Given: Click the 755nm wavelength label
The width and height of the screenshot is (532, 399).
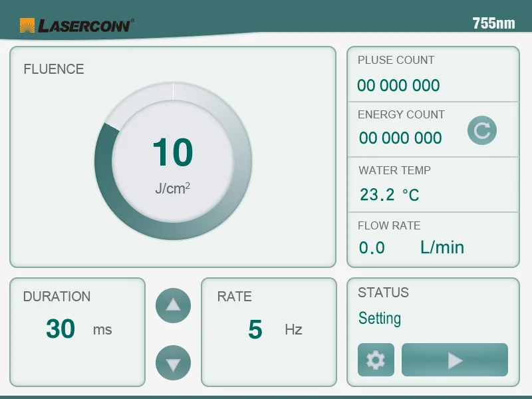Looking at the screenshot, I should [493, 23].
